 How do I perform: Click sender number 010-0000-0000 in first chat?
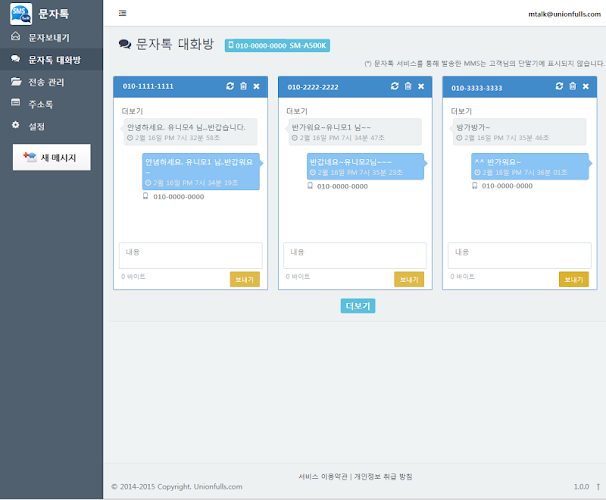click(x=179, y=197)
